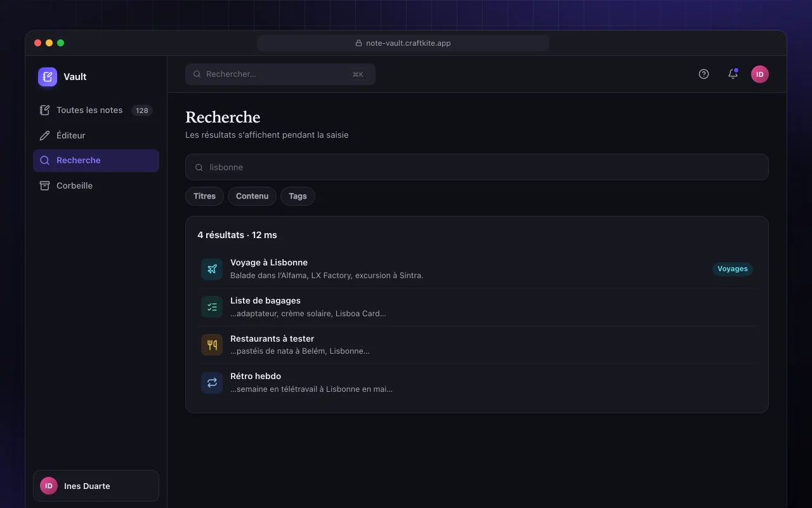Click the repeat-arrows icon for Rétro hebdo
The width and height of the screenshot is (812, 508).
point(212,383)
